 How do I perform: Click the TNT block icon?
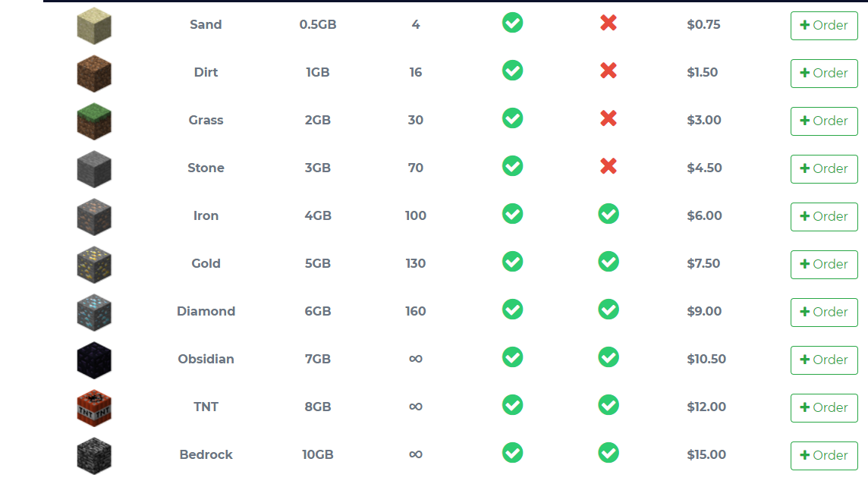(94, 408)
